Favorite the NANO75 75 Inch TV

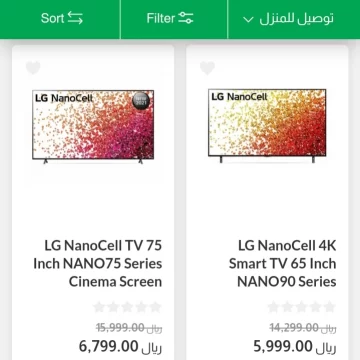point(33,68)
